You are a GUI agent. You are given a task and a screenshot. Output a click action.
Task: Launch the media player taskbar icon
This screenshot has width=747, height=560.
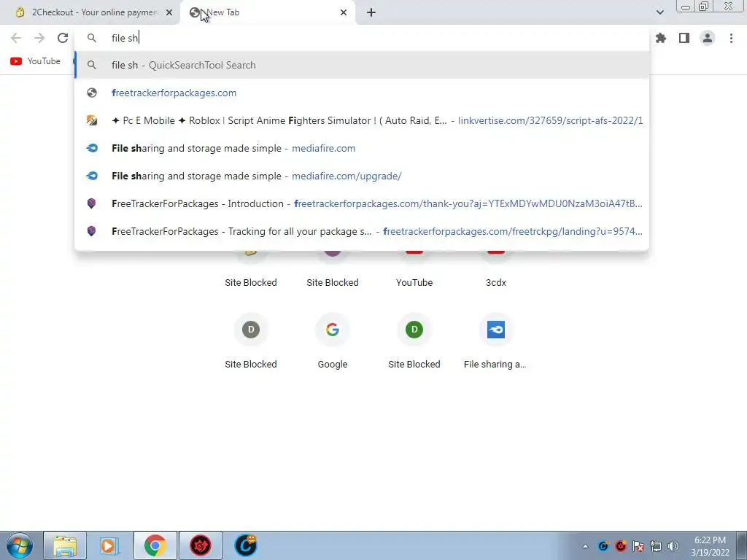click(x=109, y=545)
